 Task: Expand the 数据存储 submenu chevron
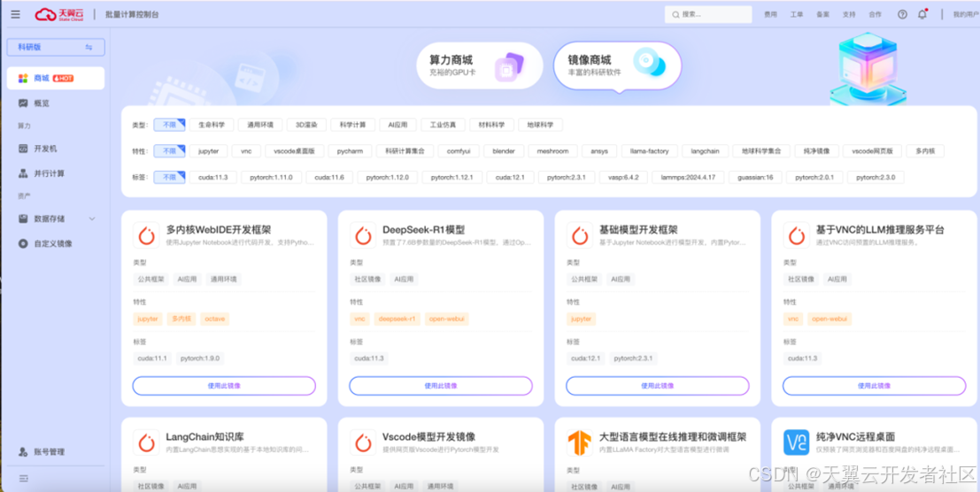coord(92,219)
